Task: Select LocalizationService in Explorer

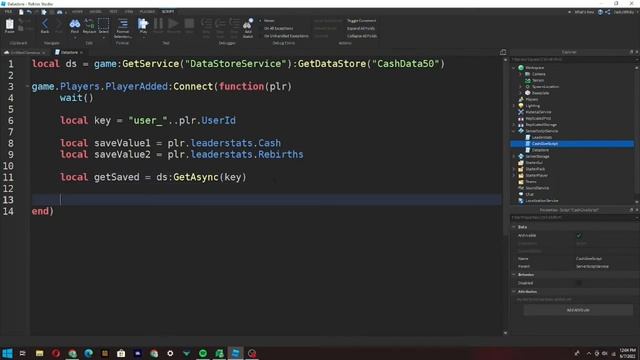Action: pyautogui.click(x=538, y=201)
